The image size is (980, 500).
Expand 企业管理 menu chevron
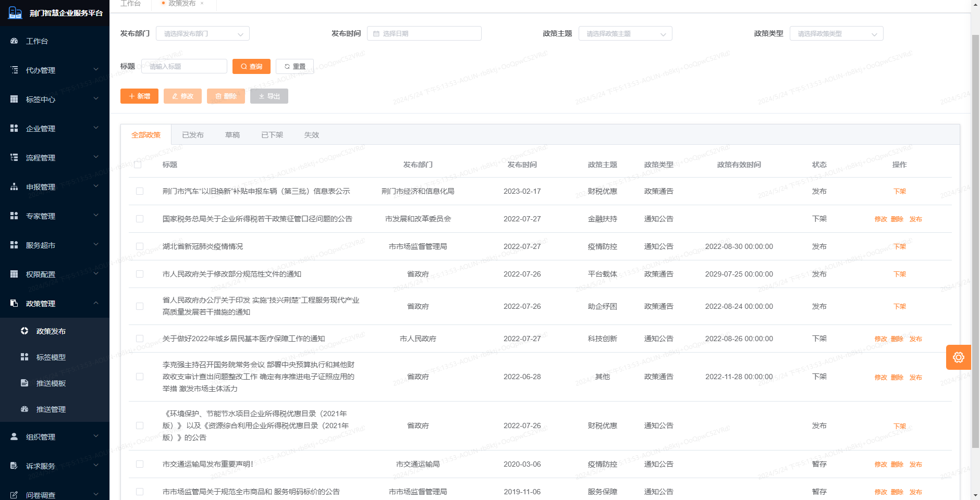click(96, 128)
